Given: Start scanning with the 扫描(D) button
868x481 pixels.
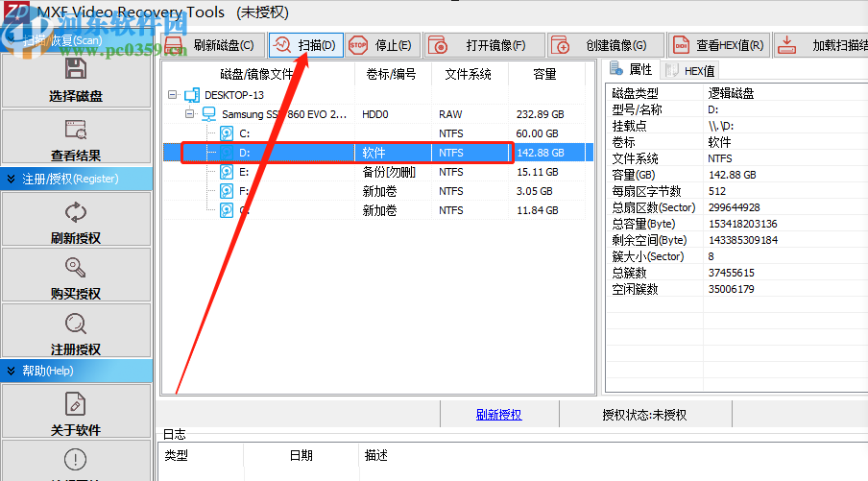Looking at the screenshot, I should coord(305,45).
